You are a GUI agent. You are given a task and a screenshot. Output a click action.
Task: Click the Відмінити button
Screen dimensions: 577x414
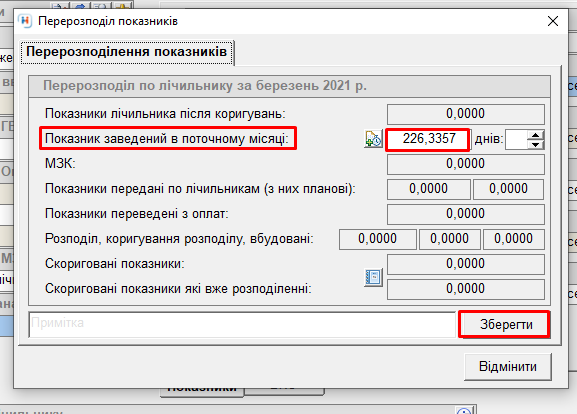pyautogui.click(x=508, y=367)
